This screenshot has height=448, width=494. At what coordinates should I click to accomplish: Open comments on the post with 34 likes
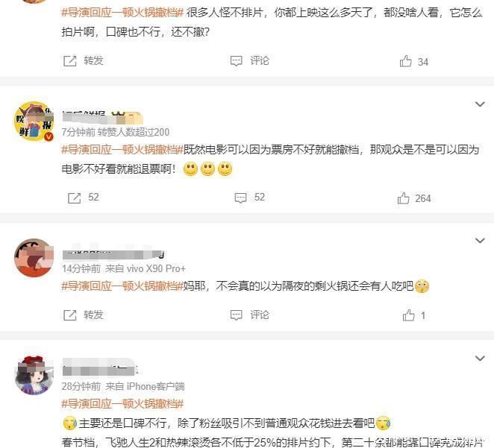point(249,60)
